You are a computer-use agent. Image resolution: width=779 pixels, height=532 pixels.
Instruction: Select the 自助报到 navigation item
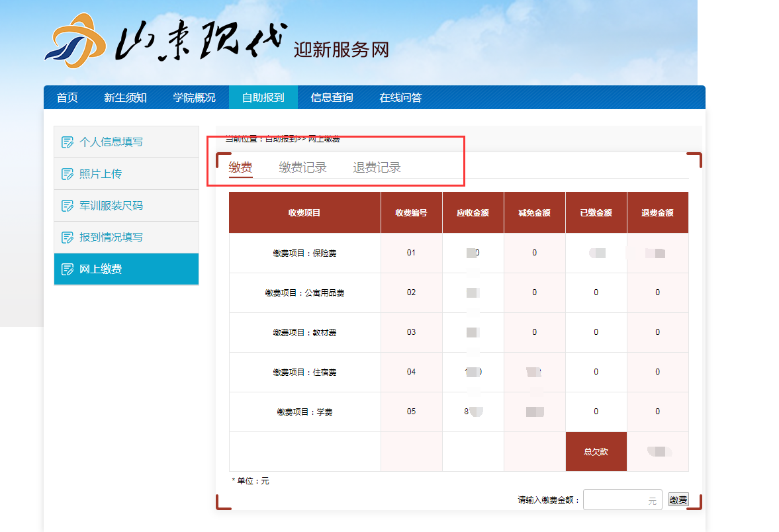click(263, 98)
